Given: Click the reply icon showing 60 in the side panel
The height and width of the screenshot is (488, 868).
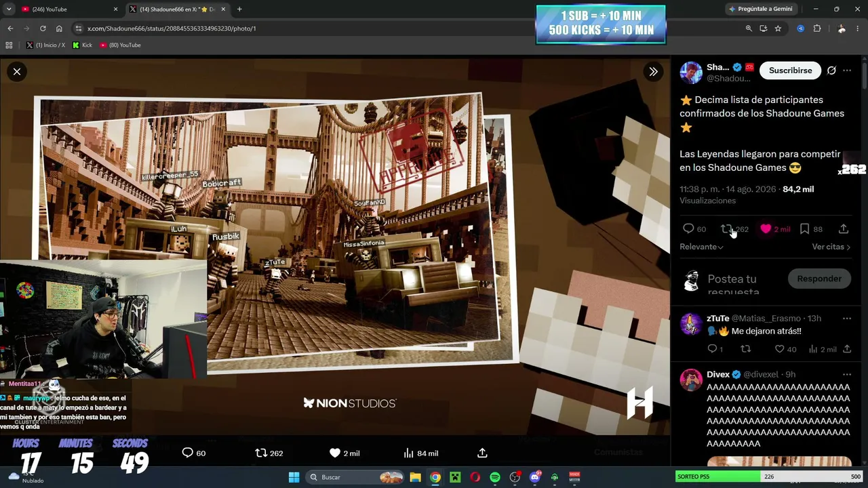Looking at the screenshot, I should click(688, 229).
